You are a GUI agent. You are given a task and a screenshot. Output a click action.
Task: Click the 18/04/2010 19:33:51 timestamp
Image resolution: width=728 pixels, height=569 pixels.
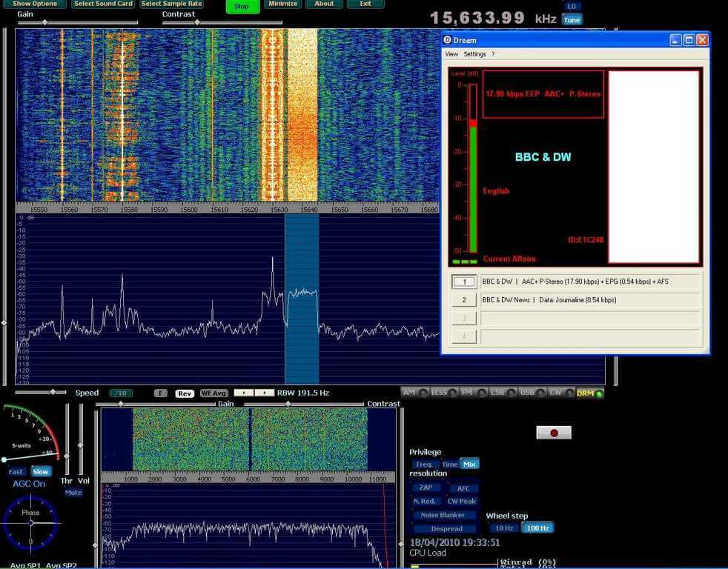point(454,542)
